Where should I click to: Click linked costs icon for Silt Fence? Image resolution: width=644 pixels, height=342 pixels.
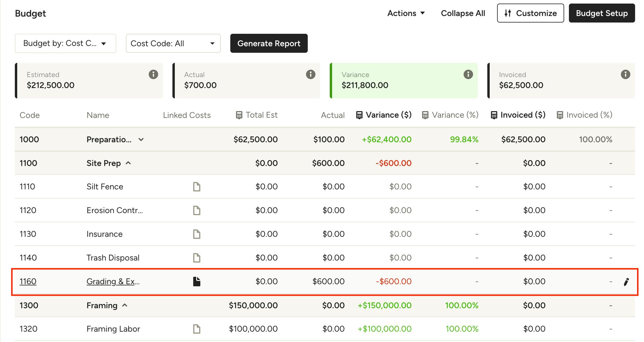pyautogui.click(x=197, y=187)
